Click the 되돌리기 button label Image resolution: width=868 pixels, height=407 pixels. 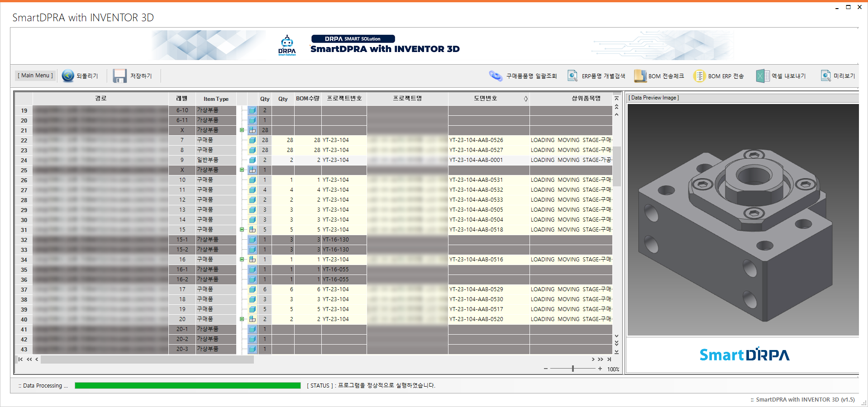pos(87,76)
